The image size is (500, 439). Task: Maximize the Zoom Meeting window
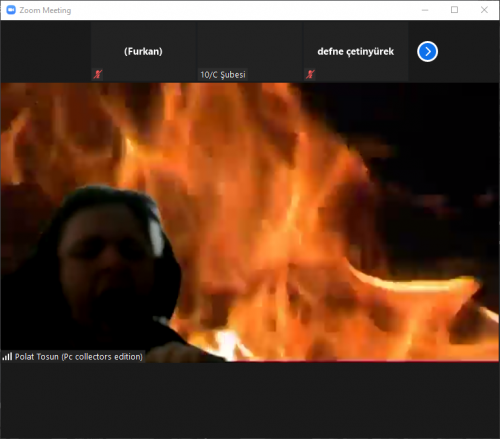(454, 10)
